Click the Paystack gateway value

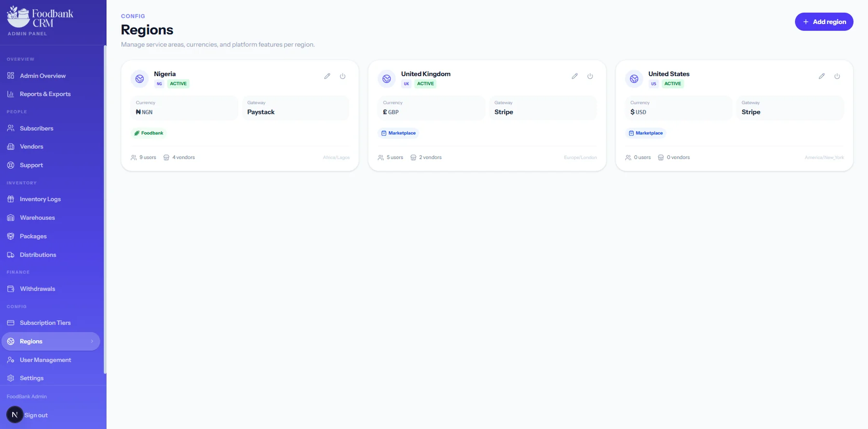pyautogui.click(x=261, y=112)
